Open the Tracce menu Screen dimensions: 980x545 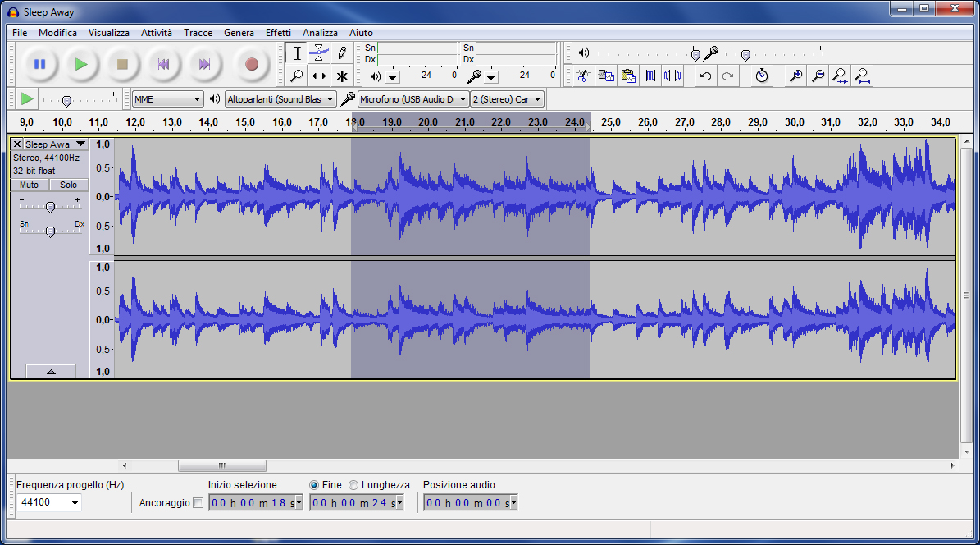click(198, 33)
